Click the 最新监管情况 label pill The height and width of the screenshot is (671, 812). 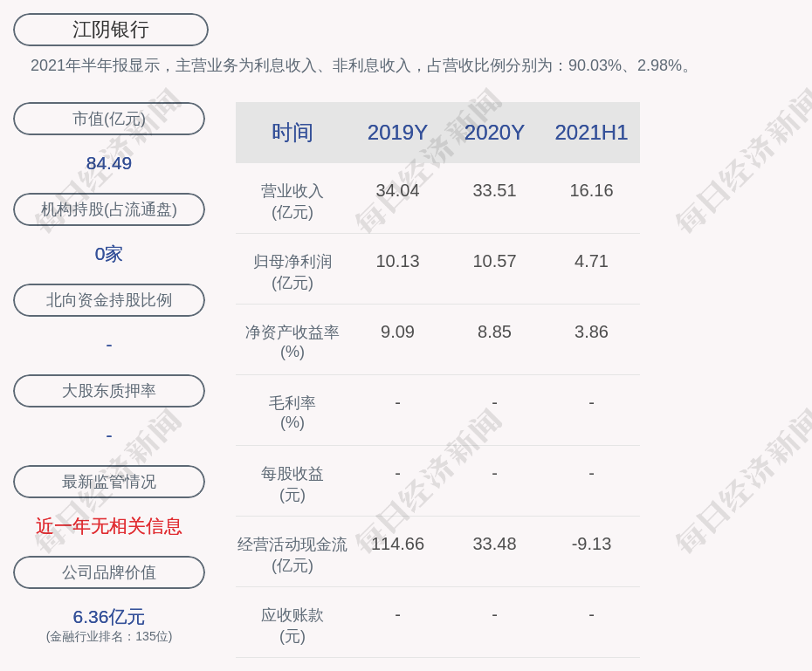click(109, 482)
